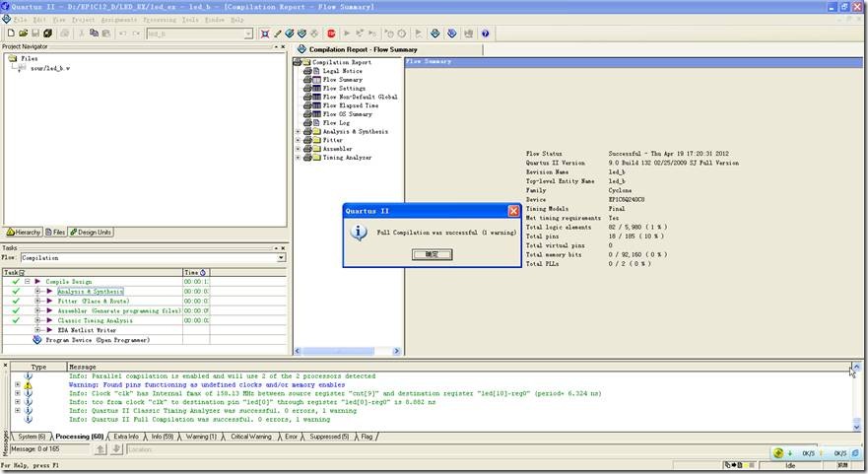This screenshot has width=868, height=474.
Task: Click the Redo arrow toolbar icon
Action: (x=136, y=34)
